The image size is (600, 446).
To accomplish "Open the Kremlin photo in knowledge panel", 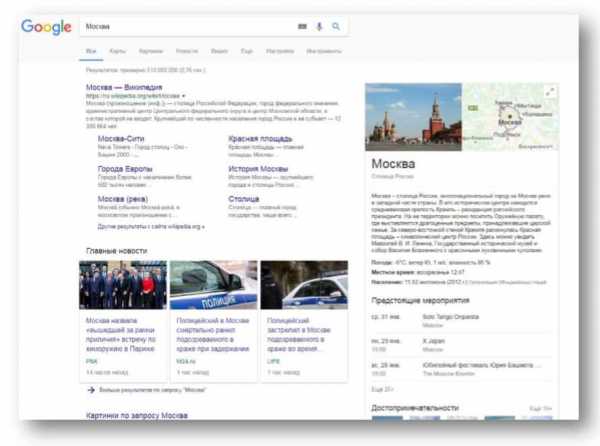I will 413,117.
